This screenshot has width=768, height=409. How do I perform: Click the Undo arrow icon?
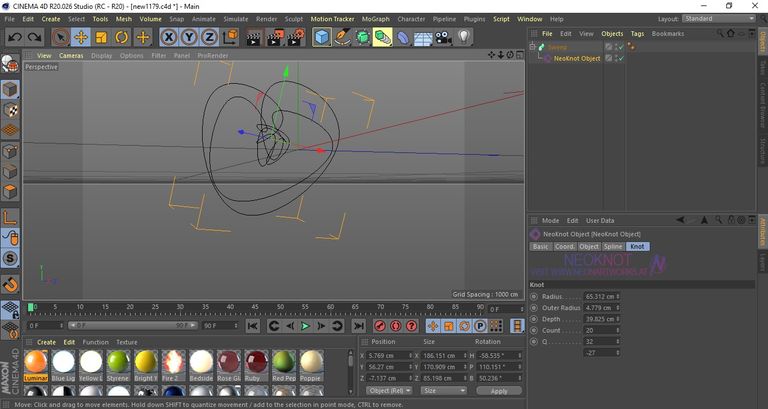point(15,37)
